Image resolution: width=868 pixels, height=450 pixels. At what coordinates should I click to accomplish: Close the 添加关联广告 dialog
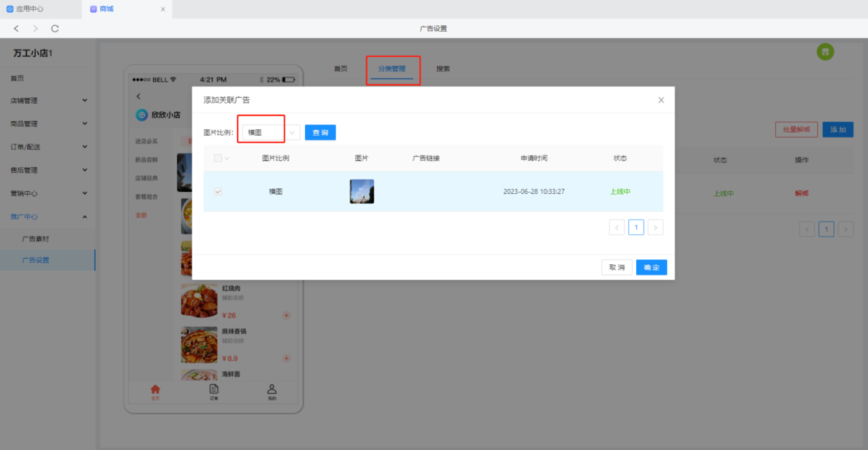661,100
